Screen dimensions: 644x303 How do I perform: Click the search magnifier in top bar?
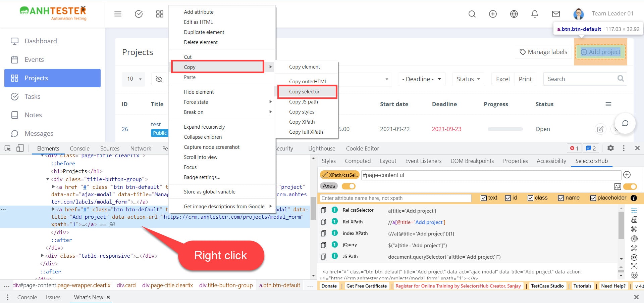(x=472, y=14)
